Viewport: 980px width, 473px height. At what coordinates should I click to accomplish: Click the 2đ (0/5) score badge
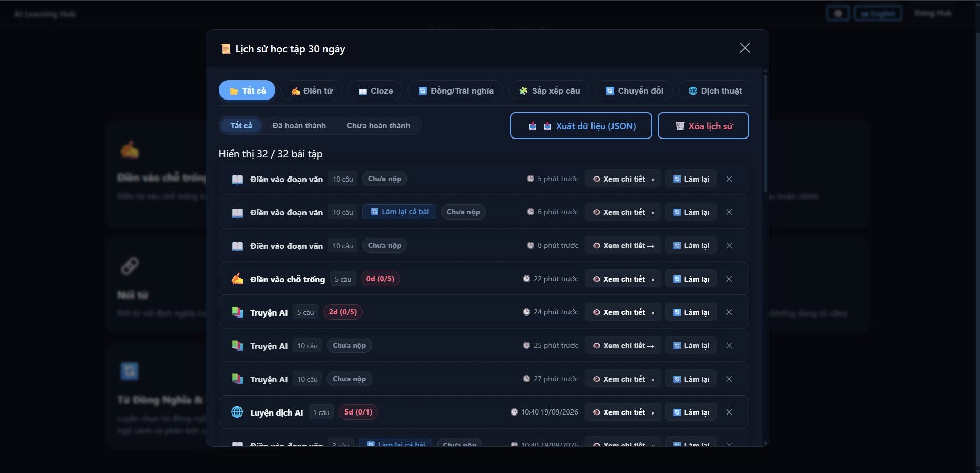[x=343, y=312]
